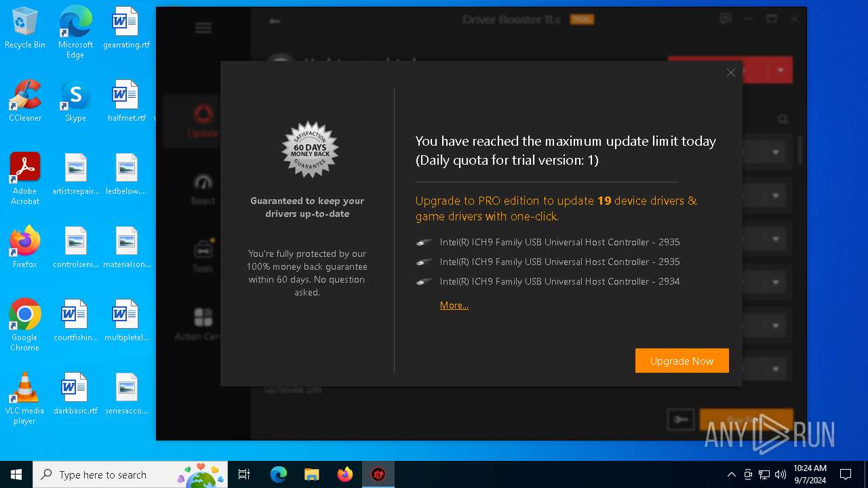Open the Update tab in Driver Booster sidebar
Viewport: 868px width, 488px height.
click(203, 120)
